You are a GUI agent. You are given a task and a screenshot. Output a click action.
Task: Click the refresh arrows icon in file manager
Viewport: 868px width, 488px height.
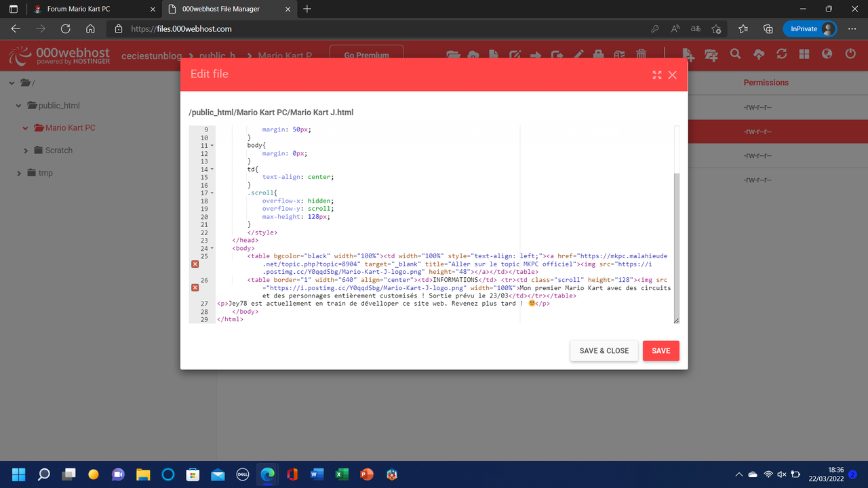782,55
